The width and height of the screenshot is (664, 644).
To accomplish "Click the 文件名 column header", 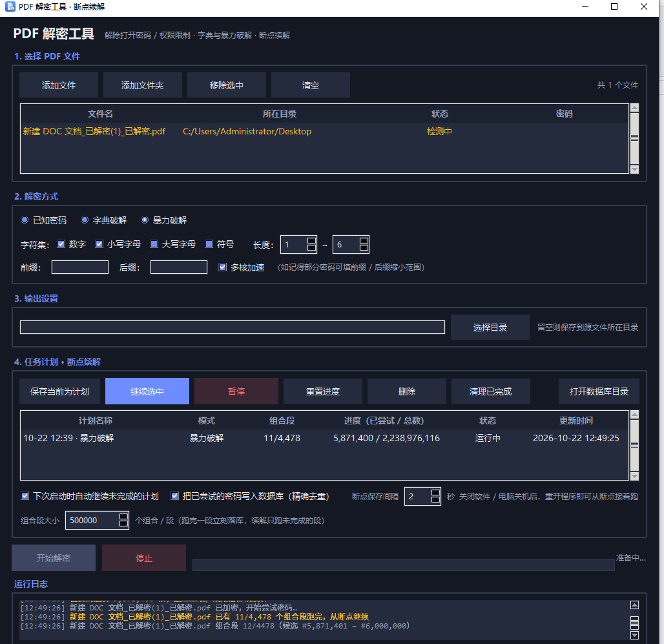I will (x=100, y=114).
